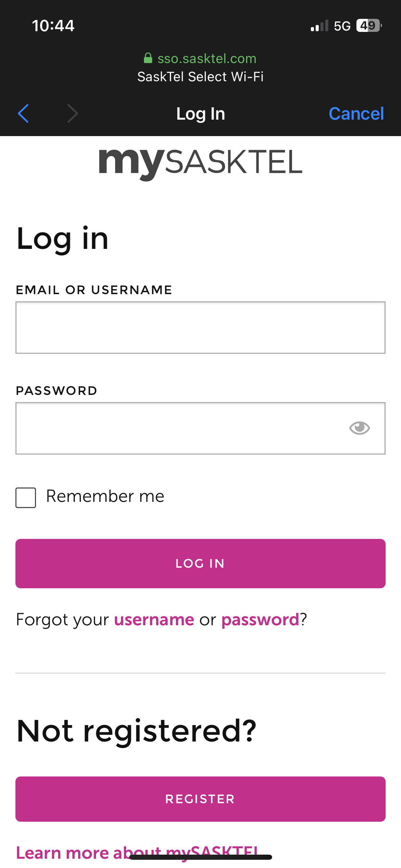Tap the cellular signal indicator
Viewport: 401px width, 868px height.
click(x=319, y=25)
